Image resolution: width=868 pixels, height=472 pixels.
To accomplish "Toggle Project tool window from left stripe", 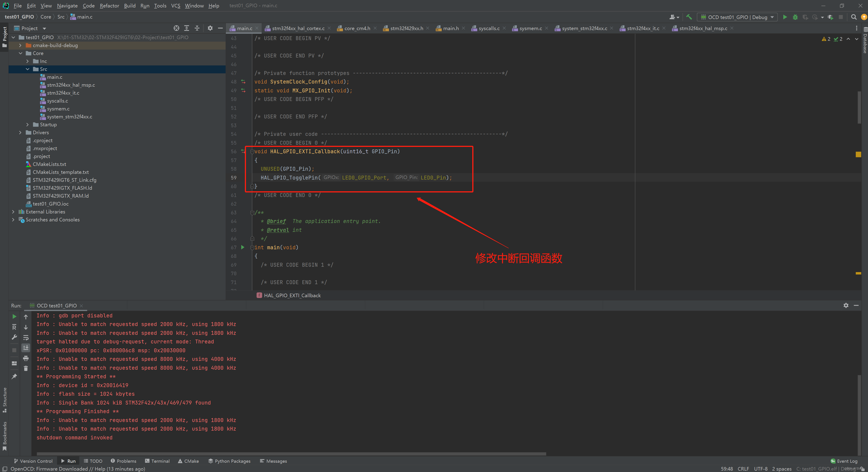I will 4,37.
